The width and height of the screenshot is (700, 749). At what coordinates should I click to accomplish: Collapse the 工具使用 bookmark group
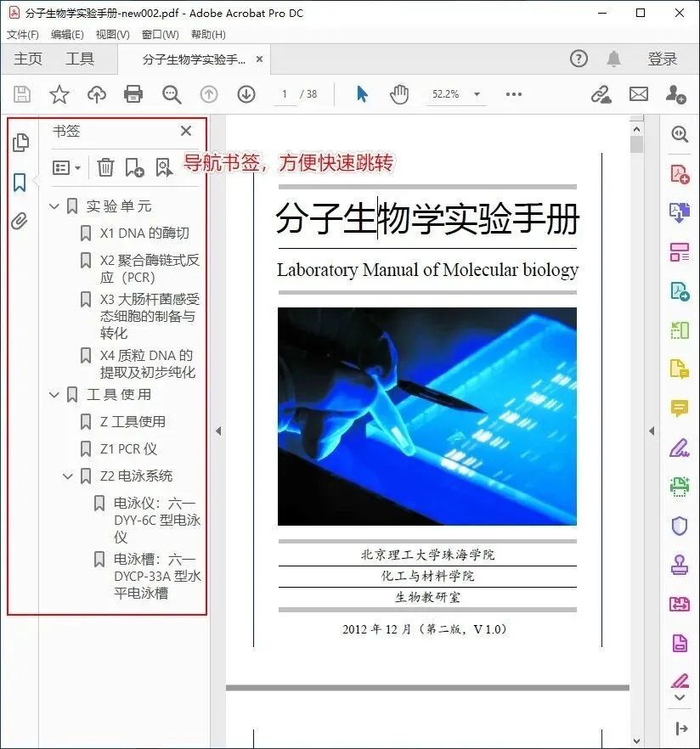click(x=54, y=395)
